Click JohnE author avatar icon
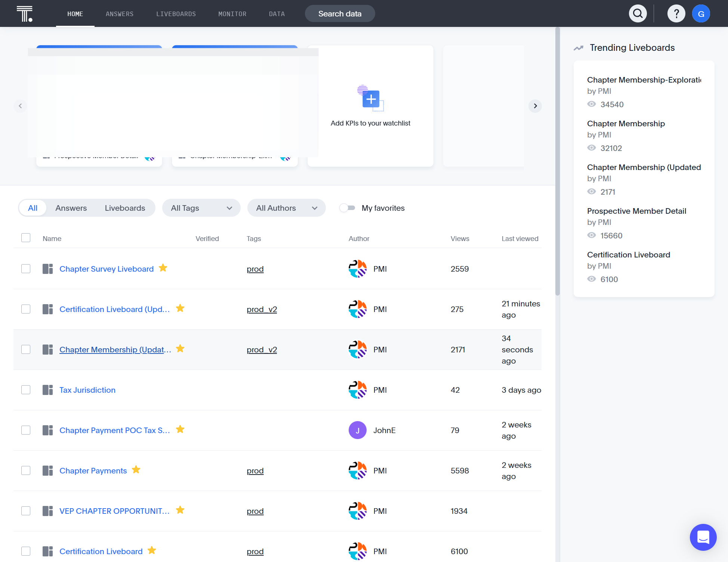Screen dimensions: 728x562 (x=358, y=430)
